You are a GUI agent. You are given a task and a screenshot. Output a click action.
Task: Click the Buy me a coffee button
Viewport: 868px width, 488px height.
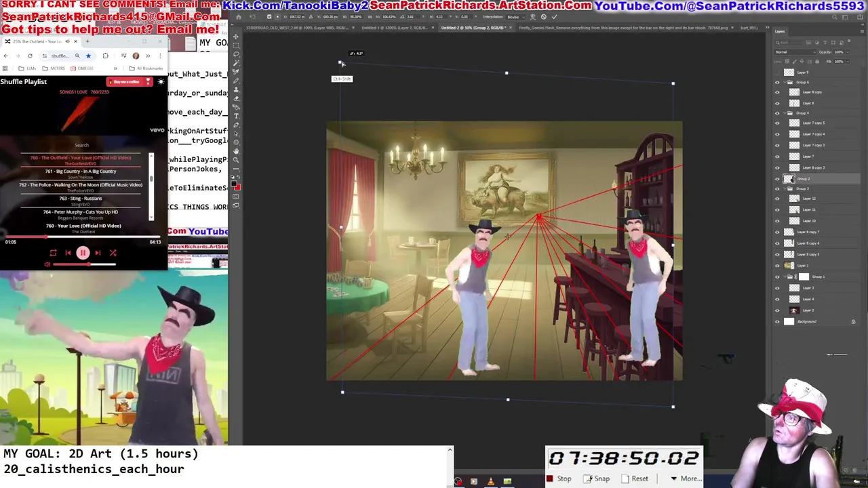click(x=129, y=82)
